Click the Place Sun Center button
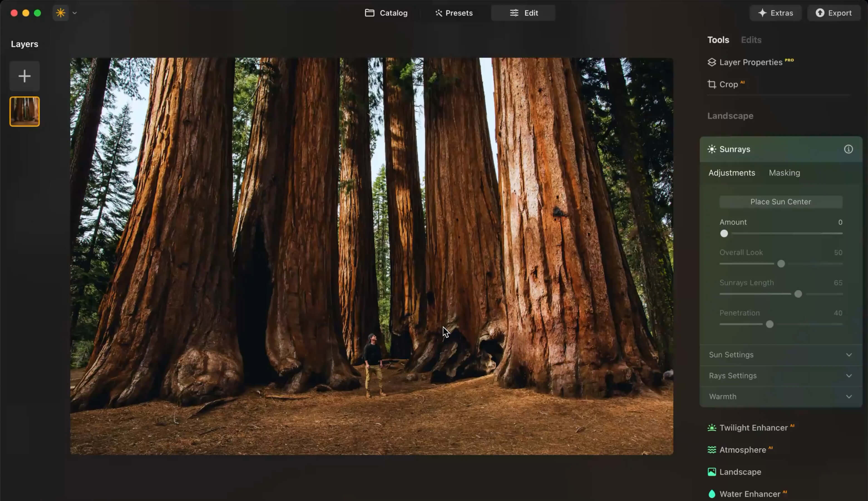 click(x=780, y=202)
